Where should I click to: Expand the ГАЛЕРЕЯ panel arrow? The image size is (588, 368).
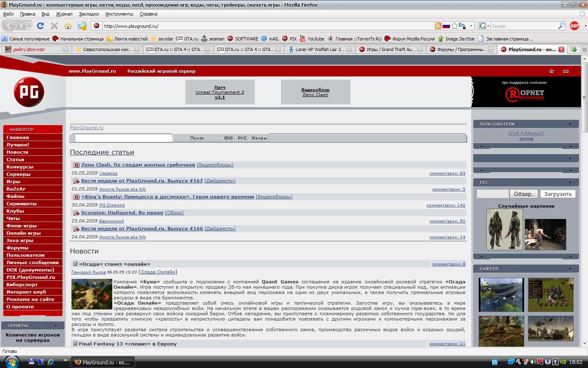click(570, 269)
